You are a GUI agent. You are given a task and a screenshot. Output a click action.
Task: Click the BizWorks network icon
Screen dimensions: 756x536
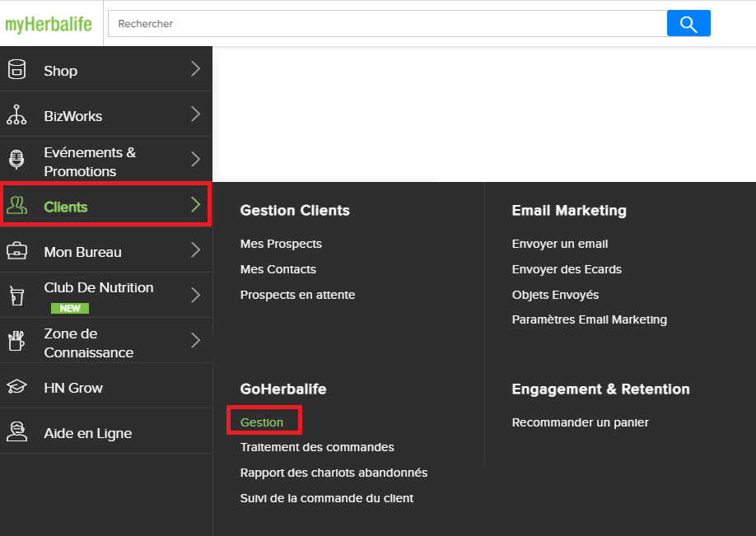click(x=16, y=114)
